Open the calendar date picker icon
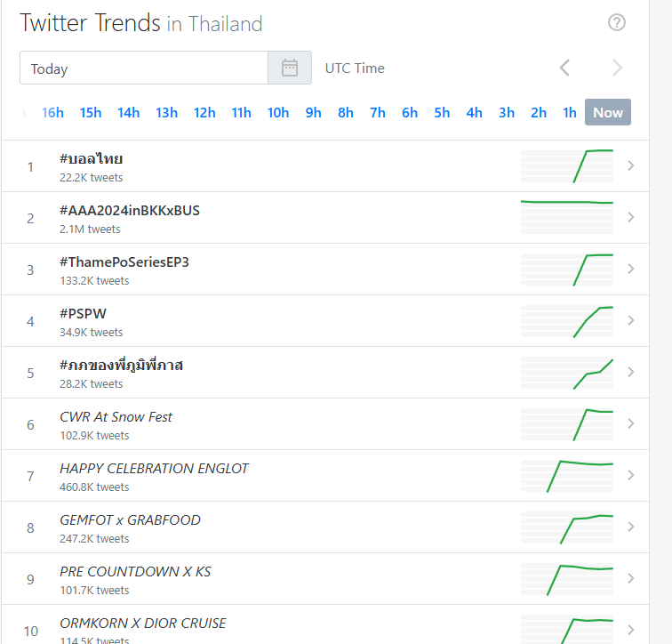672x644 pixels. 290,68
